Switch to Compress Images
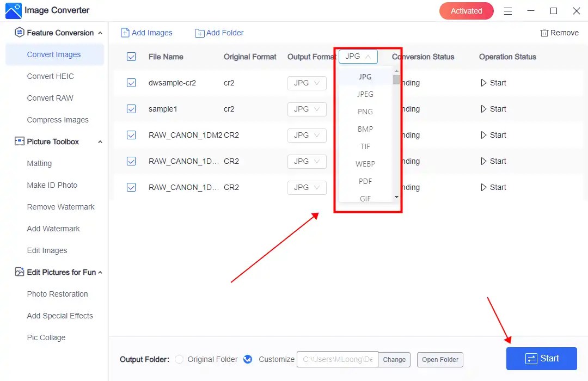The image size is (588, 381). (57, 120)
